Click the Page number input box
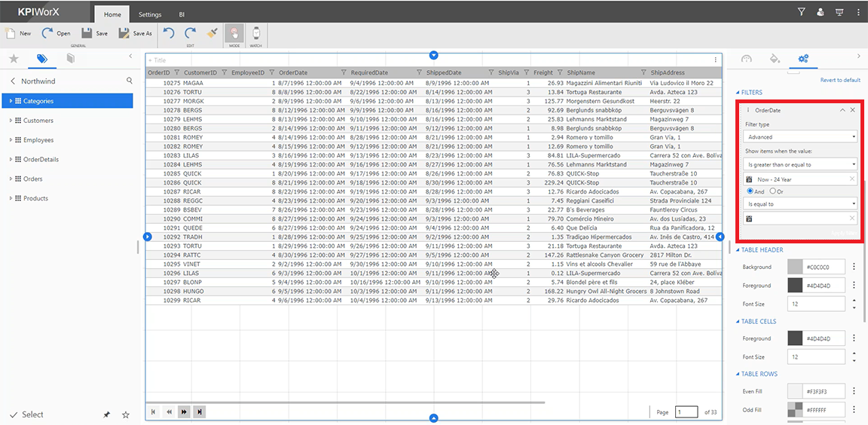868x425 pixels. (x=687, y=411)
